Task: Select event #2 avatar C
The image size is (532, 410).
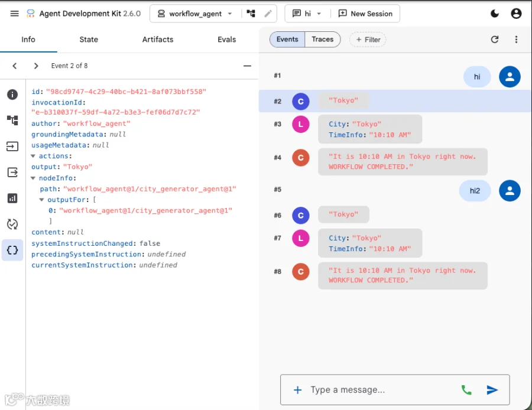Action: coord(301,102)
